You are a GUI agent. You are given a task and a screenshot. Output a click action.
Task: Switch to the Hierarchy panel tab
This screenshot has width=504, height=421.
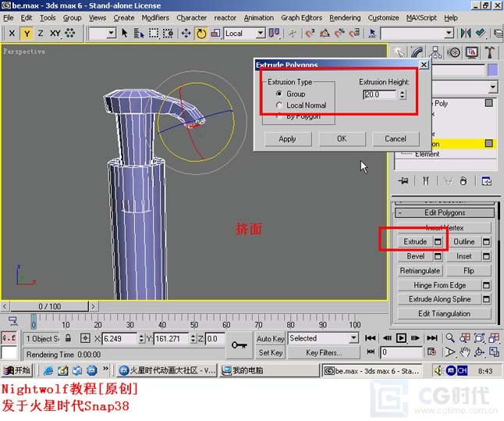435,52
